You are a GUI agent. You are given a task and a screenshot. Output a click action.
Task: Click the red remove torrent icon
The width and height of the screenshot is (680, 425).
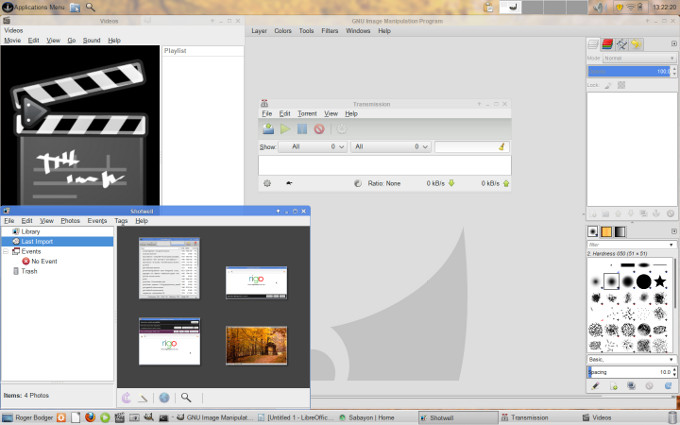click(319, 128)
